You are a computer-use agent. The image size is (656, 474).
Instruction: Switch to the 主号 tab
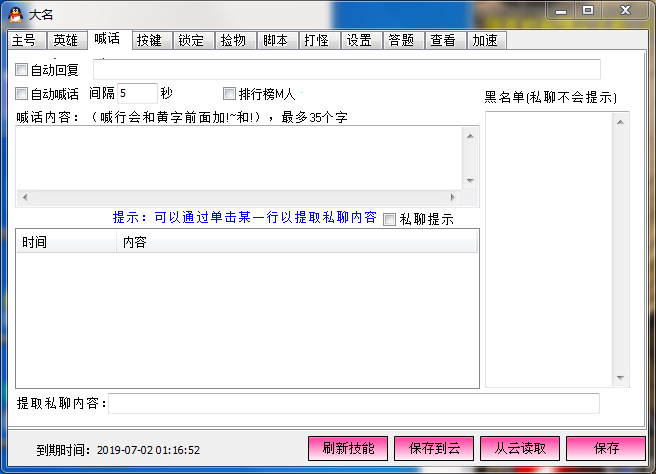[27, 41]
